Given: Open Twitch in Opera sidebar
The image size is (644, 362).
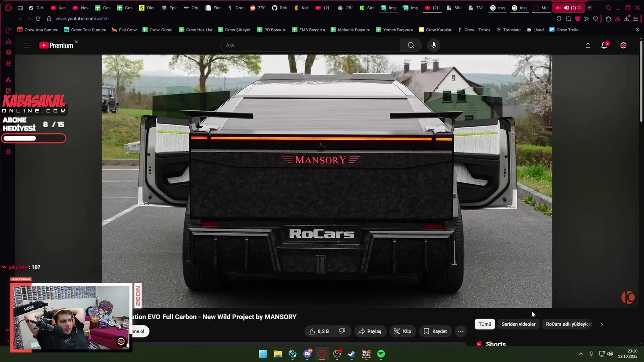Looking at the screenshot, I should coord(8,91).
